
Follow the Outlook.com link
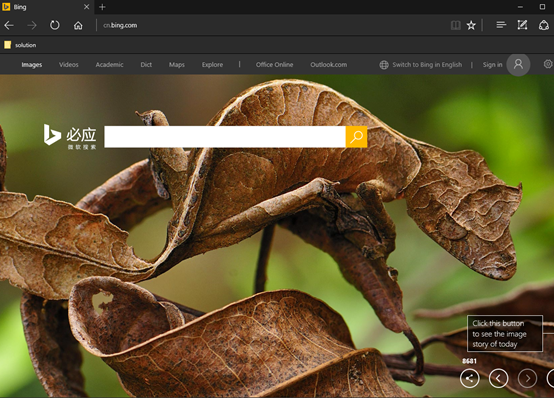[329, 65]
